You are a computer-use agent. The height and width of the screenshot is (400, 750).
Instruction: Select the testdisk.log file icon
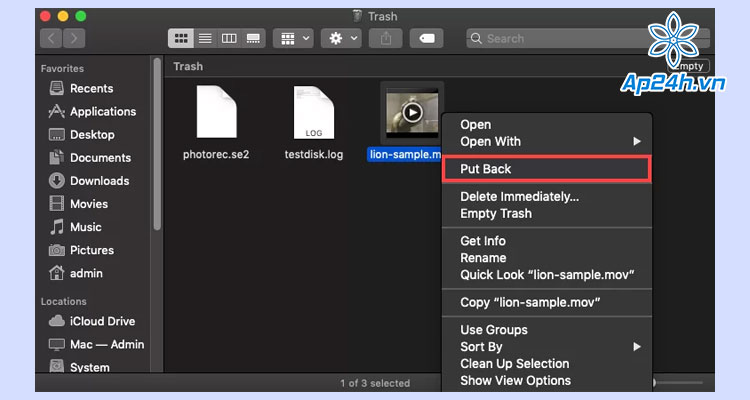click(314, 112)
